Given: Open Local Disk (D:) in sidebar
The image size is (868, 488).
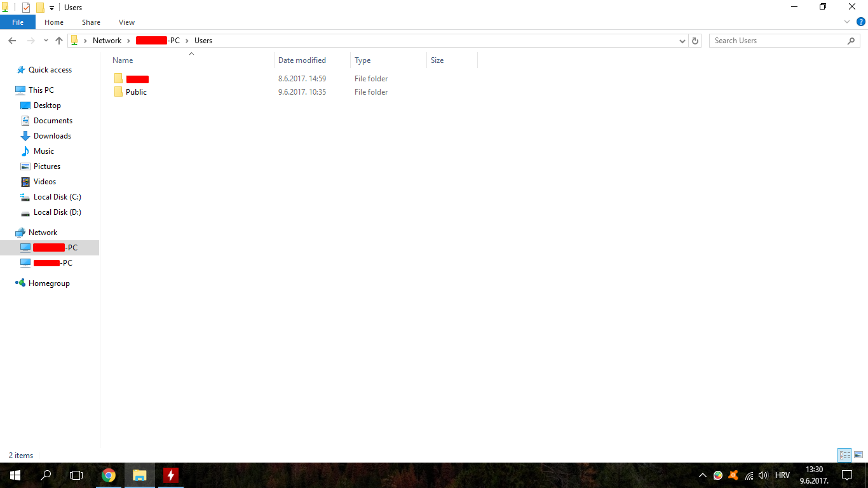Looking at the screenshot, I should tap(57, 212).
